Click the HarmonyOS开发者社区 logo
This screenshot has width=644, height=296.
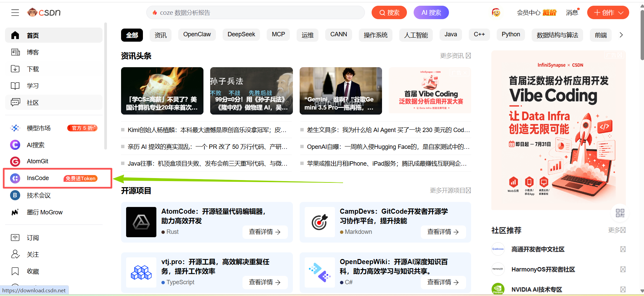pos(498,269)
